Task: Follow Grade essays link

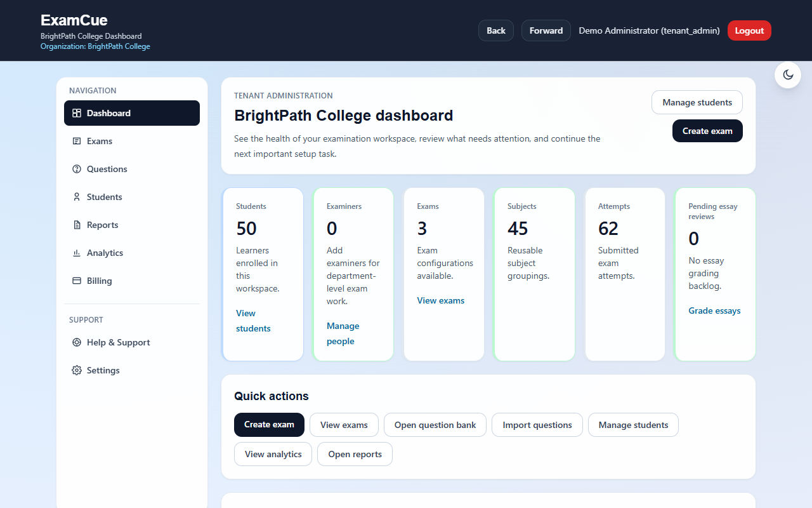Action: click(714, 311)
